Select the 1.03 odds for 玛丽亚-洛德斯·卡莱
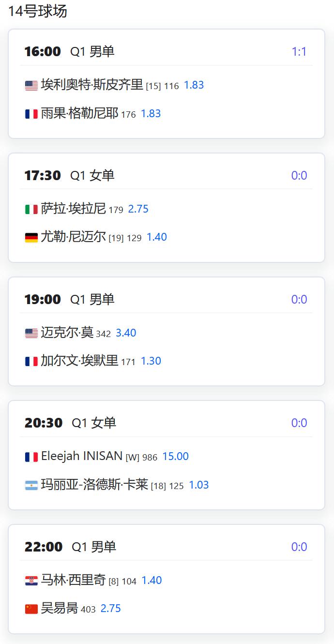This screenshot has width=334, height=644. pos(199,485)
